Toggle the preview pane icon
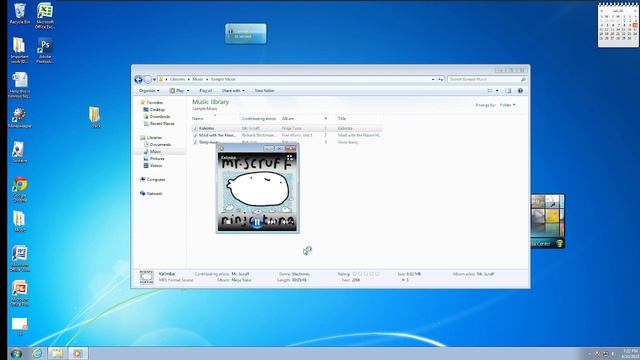This screenshot has width=640, height=360. click(508, 91)
